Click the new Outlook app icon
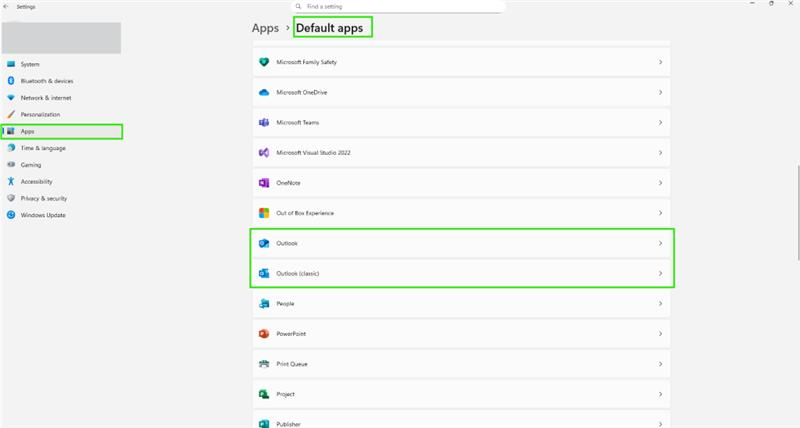This screenshot has width=800, height=428. [264, 243]
